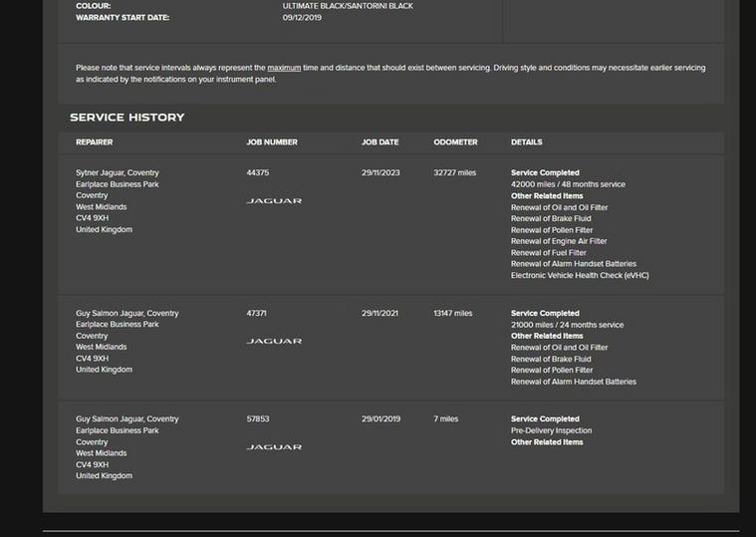Click the Jaguar logo beside job 47371
The width and height of the screenshot is (756, 537).
[274, 342]
